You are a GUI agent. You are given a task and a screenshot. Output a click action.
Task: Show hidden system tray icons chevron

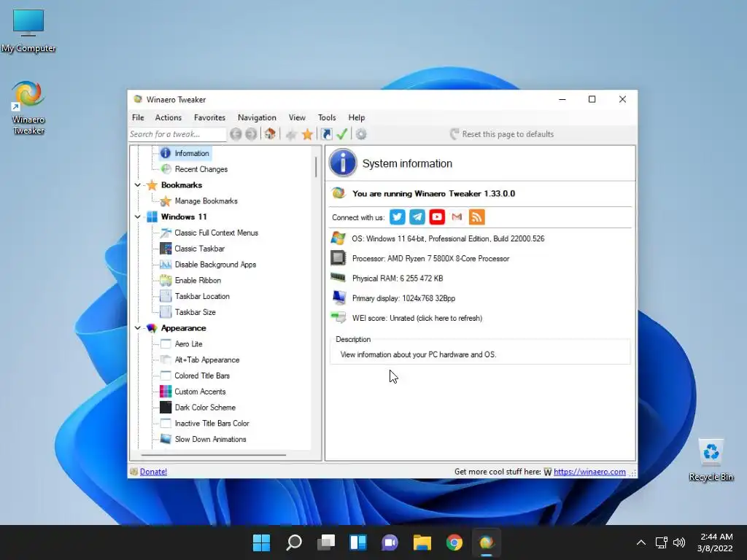point(641,542)
